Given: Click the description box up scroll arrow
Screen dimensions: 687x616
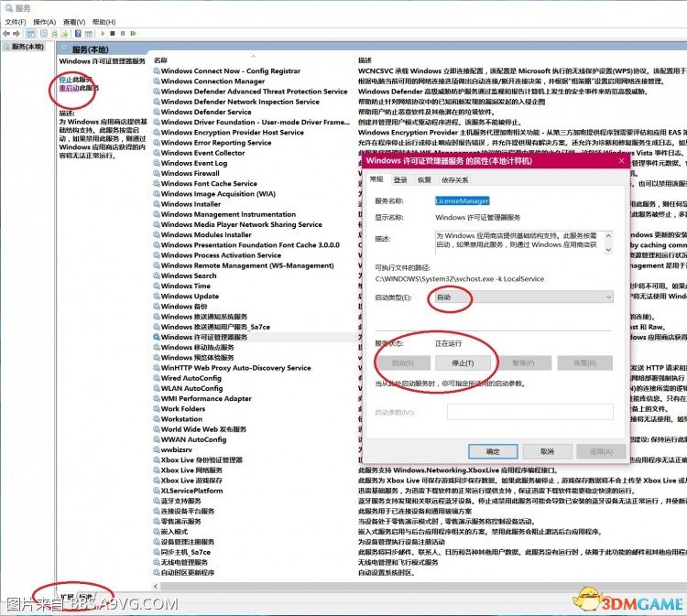Looking at the screenshot, I should [608, 235].
